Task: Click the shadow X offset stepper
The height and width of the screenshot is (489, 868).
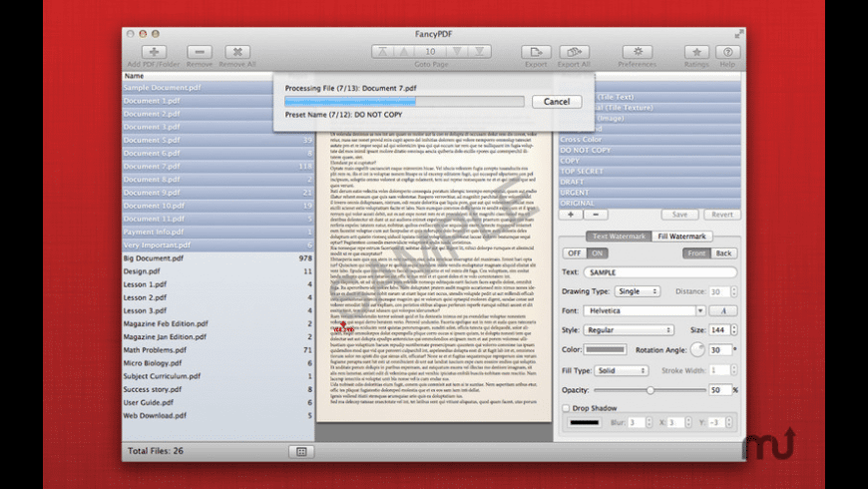Action: (x=688, y=422)
